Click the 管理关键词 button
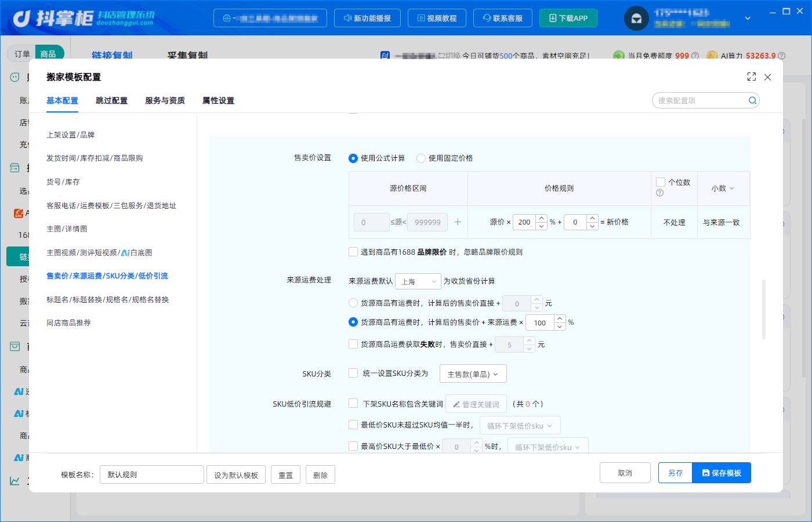Image resolution: width=812 pixels, height=522 pixels. coord(476,404)
